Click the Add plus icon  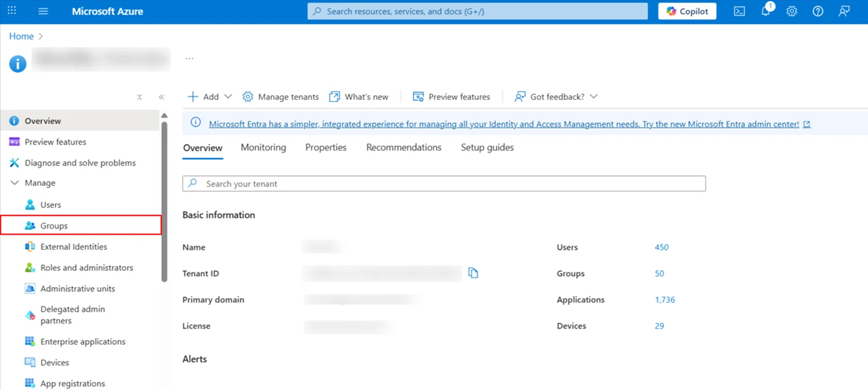pyautogui.click(x=193, y=97)
